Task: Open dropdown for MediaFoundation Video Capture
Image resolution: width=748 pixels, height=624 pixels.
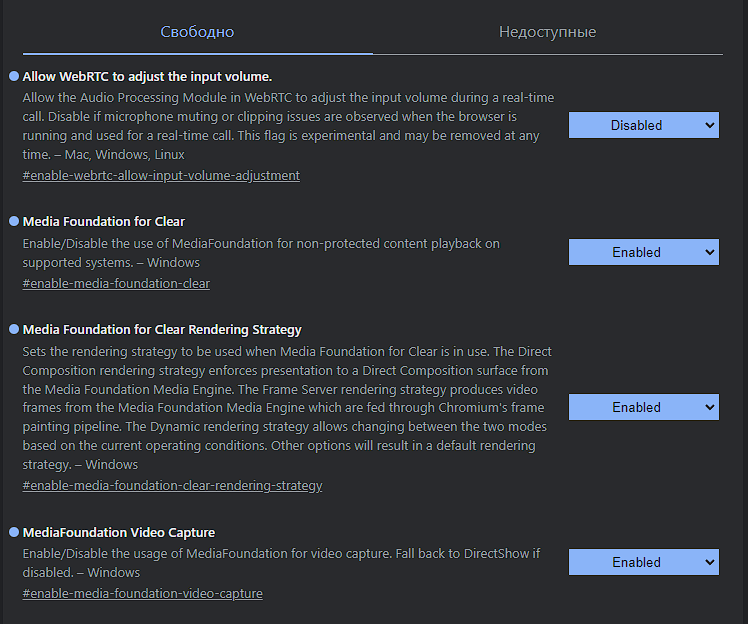Action: pos(643,562)
